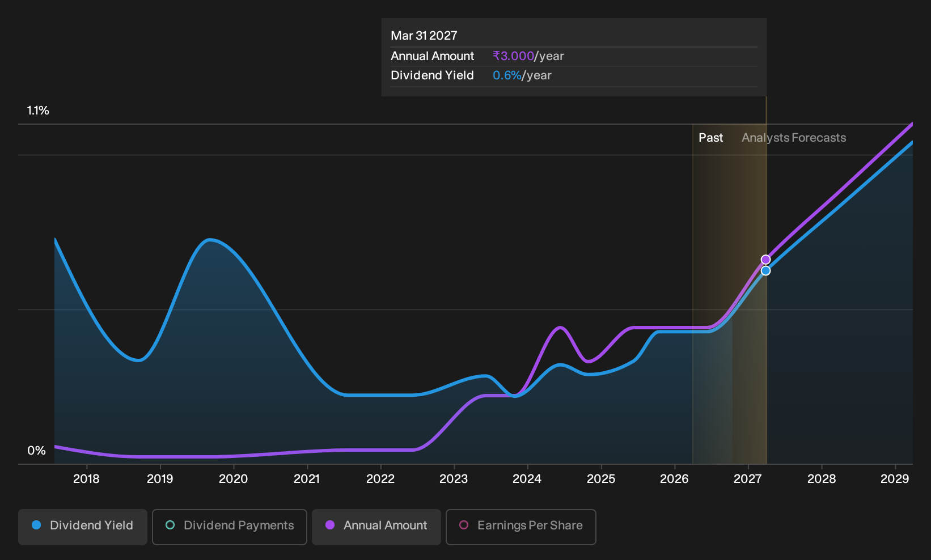931x560 pixels.
Task: Click the 2023 x-axis label
Action: (x=454, y=479)
